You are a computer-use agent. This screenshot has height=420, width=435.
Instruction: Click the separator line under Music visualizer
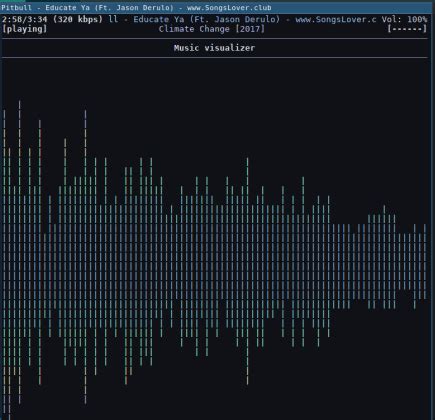coord(214,58)
